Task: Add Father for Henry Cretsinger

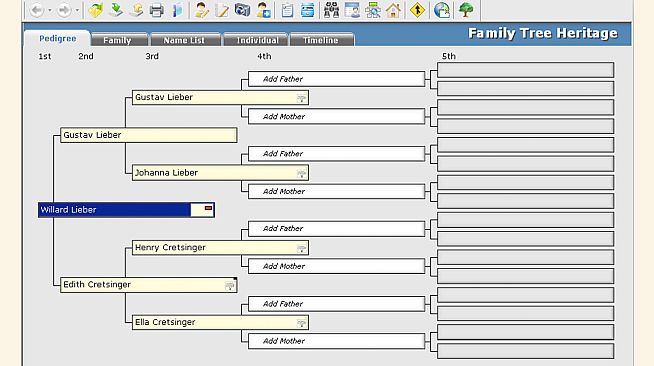Action: click(337, 228)
